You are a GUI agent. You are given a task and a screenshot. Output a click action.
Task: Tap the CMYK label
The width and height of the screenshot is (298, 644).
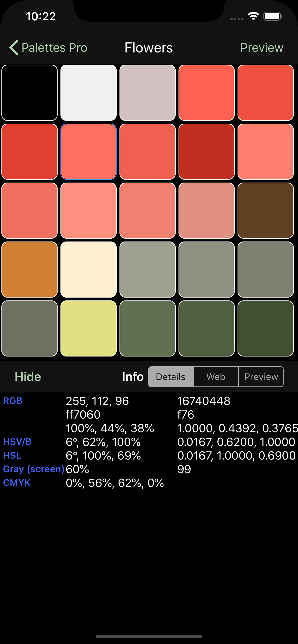(x=17, y=483)
